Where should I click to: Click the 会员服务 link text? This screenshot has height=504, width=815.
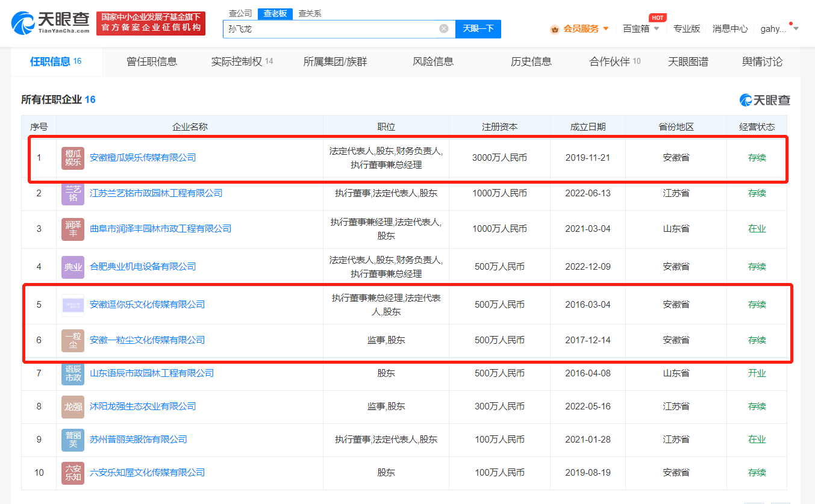tap(581, 29)
